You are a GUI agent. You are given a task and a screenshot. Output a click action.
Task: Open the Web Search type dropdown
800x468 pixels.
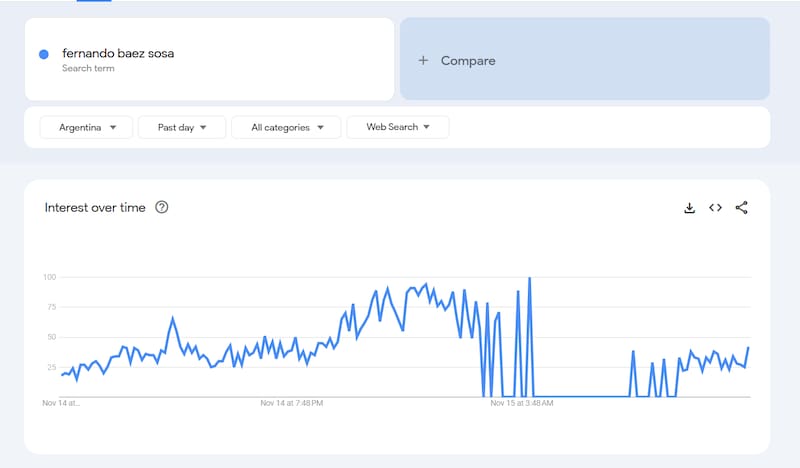(398, 127)
